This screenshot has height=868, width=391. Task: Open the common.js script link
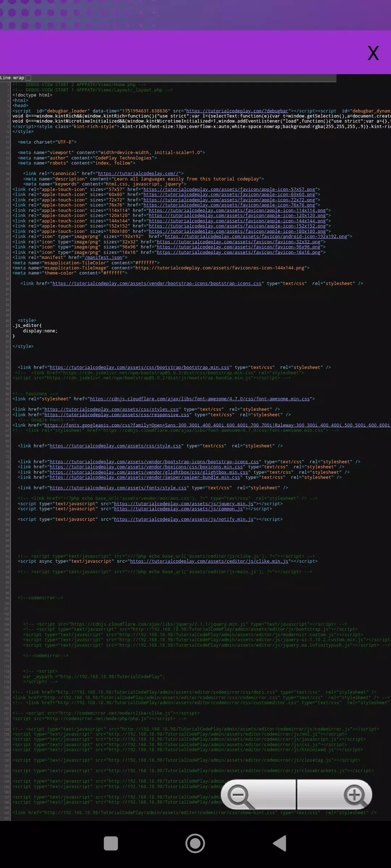point(178,509)
